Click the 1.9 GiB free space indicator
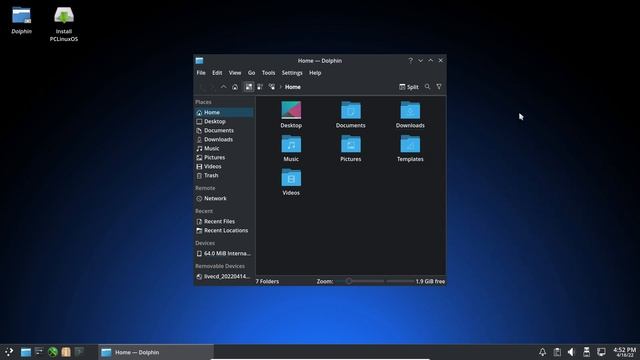The width and height of the screenshot is (640, 360). 430,281
